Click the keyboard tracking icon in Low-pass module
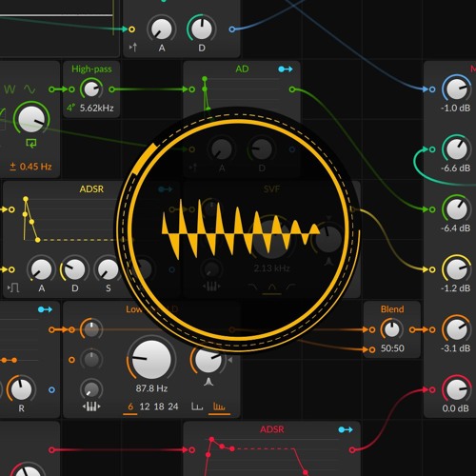 [x=91, y=407]
